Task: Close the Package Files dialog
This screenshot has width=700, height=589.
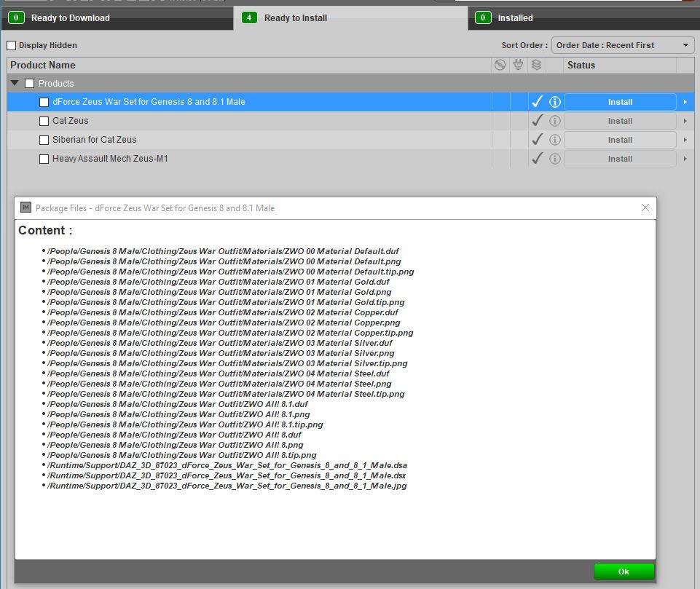Action: point(645,207)
